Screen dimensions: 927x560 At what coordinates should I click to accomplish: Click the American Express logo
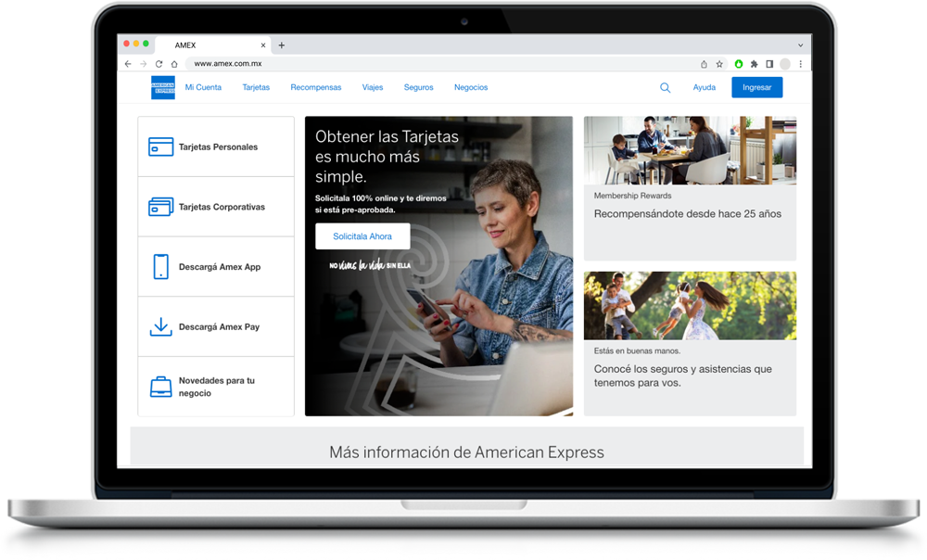(x=162, y=87)
